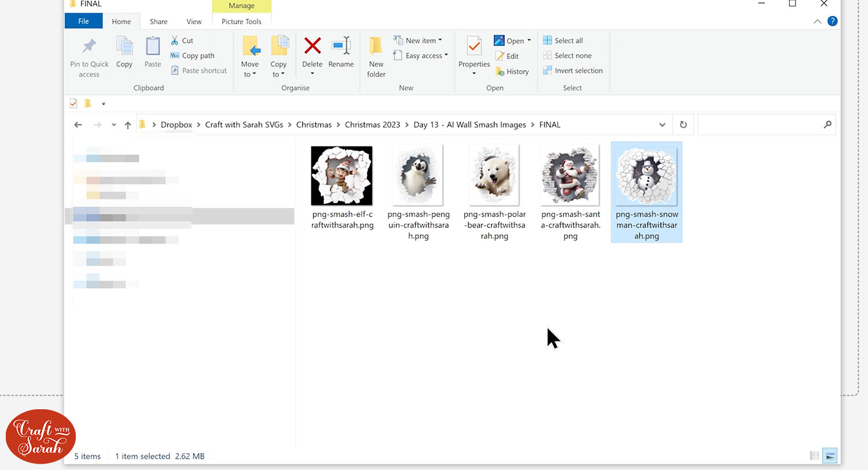This screenshot has height=470, width=868.
Task: Click Christmas 2023 in breadcrumb path
Action: (372, 124)
